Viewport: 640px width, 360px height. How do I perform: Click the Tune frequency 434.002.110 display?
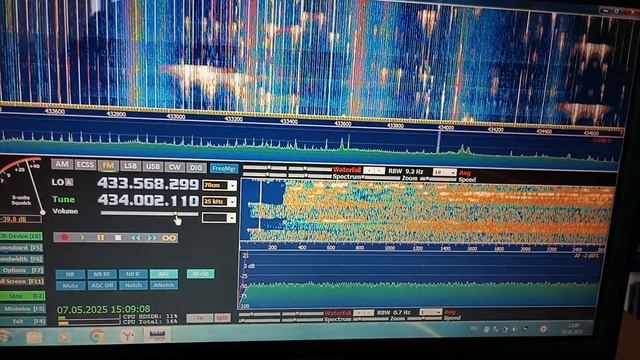click(x=148, y=200)
